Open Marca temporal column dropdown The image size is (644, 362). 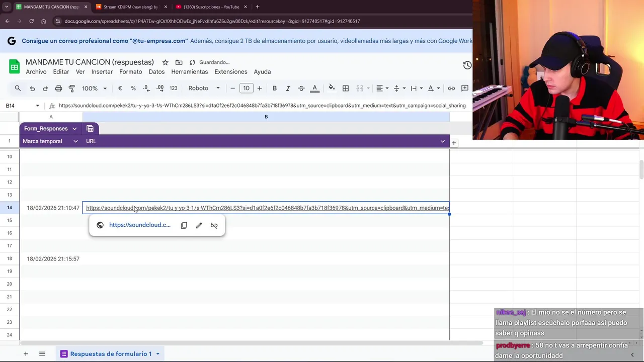(x=75, y=141)
